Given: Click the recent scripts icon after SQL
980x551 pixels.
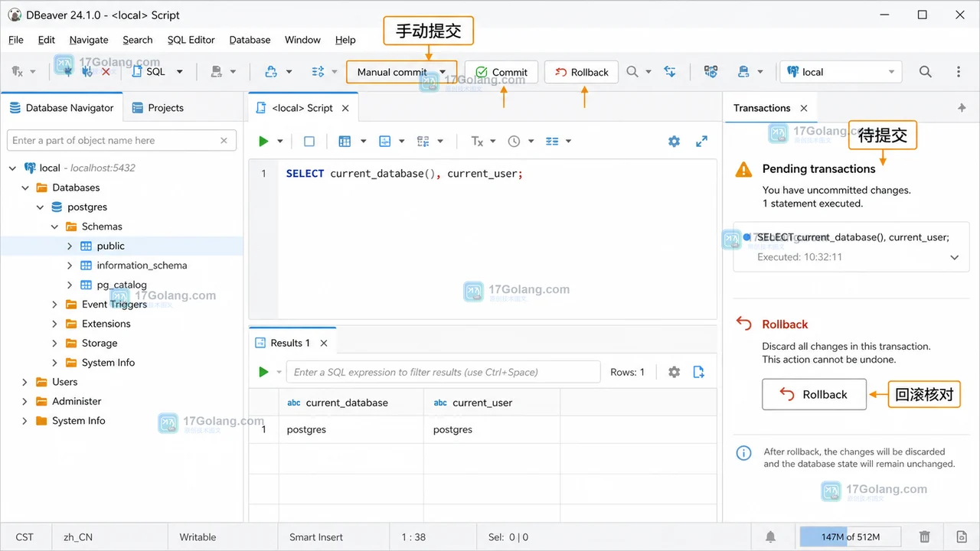Looking at the screenshot, I should click(217, 72).
